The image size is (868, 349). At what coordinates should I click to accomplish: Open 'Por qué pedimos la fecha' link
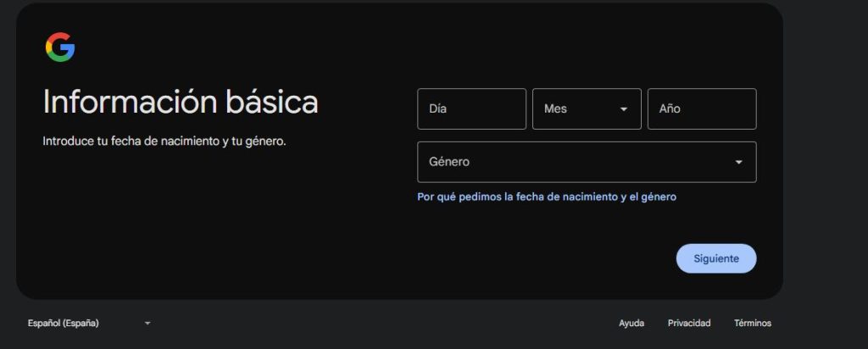tap(547, 197)
